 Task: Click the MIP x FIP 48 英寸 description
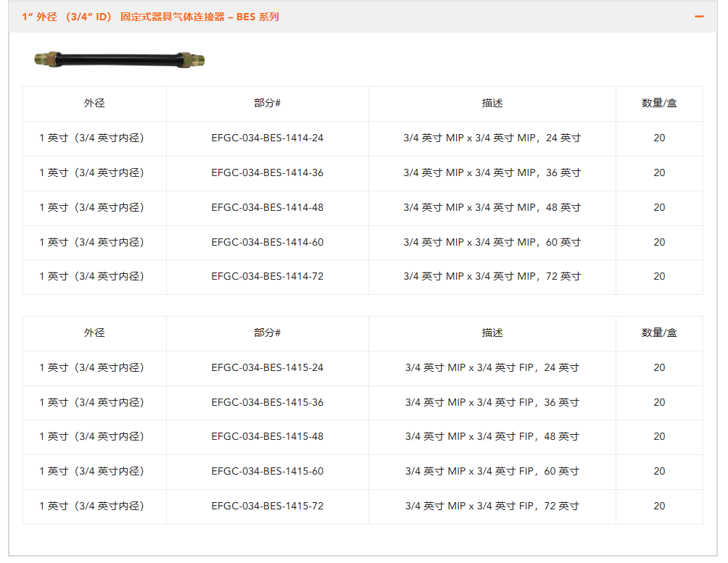(492, 436)
